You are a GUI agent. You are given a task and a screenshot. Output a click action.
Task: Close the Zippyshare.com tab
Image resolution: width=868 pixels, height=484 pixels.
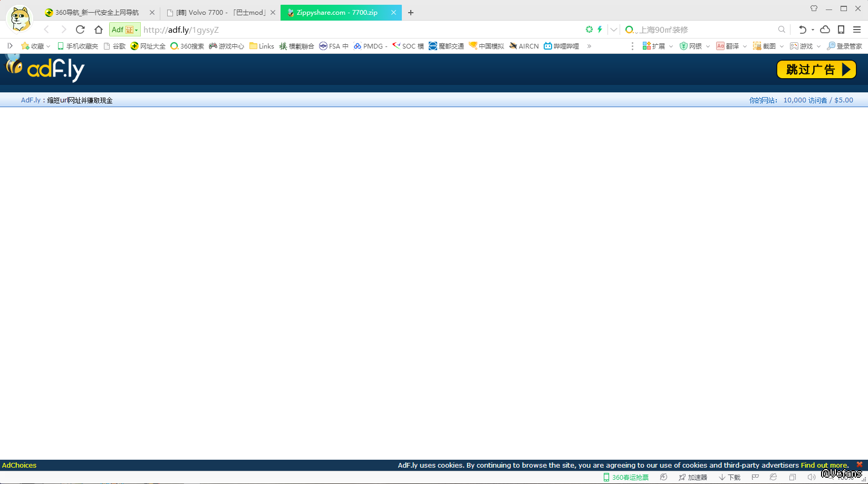coord(393,12)
